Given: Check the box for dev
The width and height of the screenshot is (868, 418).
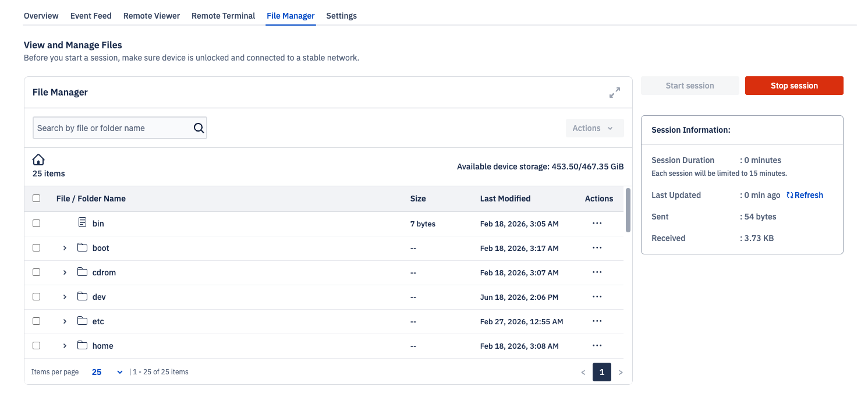Looking at the screenshot, I should (36, 296).
